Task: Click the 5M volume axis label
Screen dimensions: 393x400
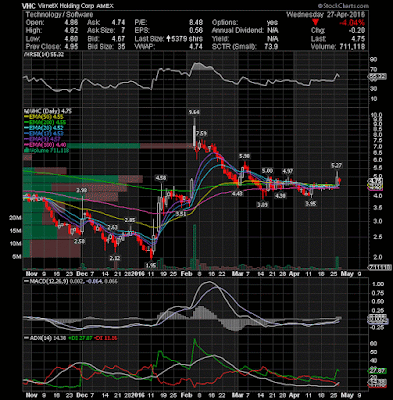Action: point(17,257)
